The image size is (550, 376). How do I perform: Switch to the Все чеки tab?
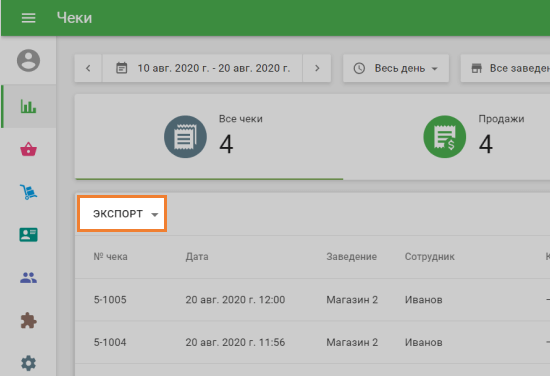click(209, 137)
